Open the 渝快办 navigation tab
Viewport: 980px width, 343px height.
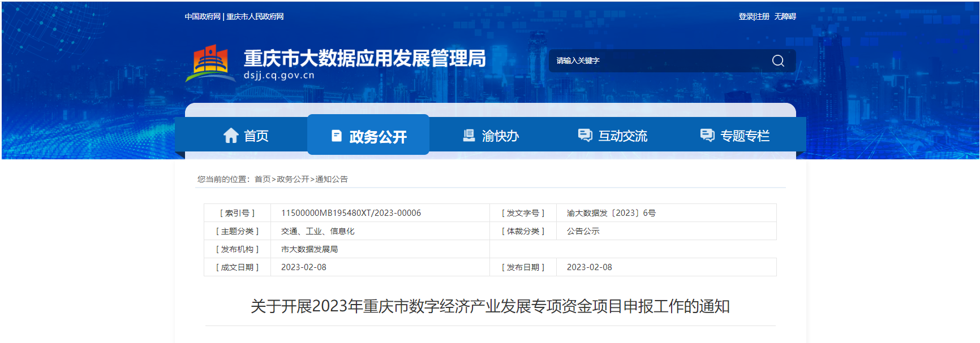tap(500, 136)
